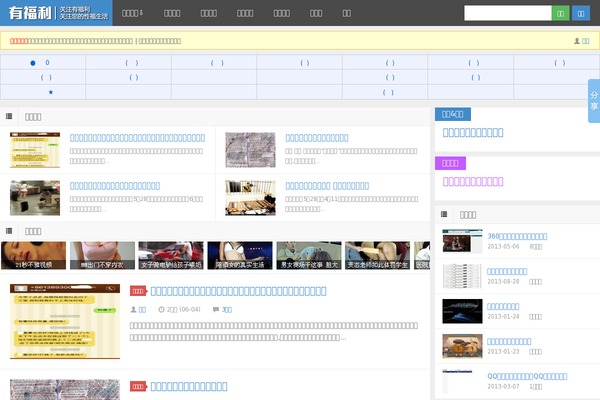Click the comment bubble icon under first article
The width and height of the screenshot is (600, 400).
pos(216,309)
